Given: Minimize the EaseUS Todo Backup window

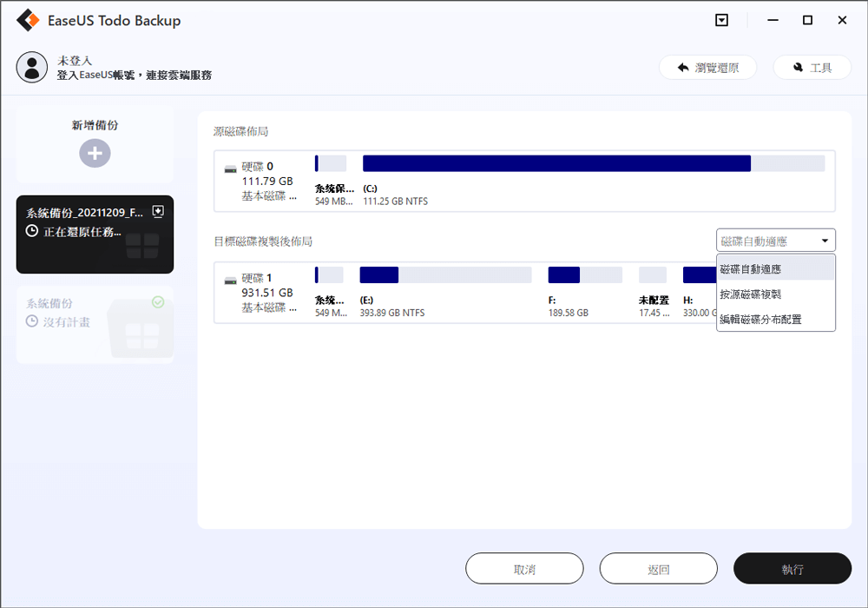Looking at the screenshot, I should [x=773, y=21].
